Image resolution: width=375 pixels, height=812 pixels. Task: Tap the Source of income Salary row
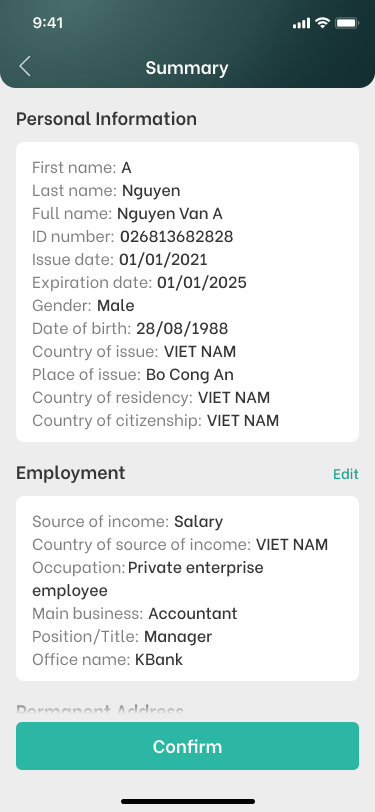coord(127,521)
